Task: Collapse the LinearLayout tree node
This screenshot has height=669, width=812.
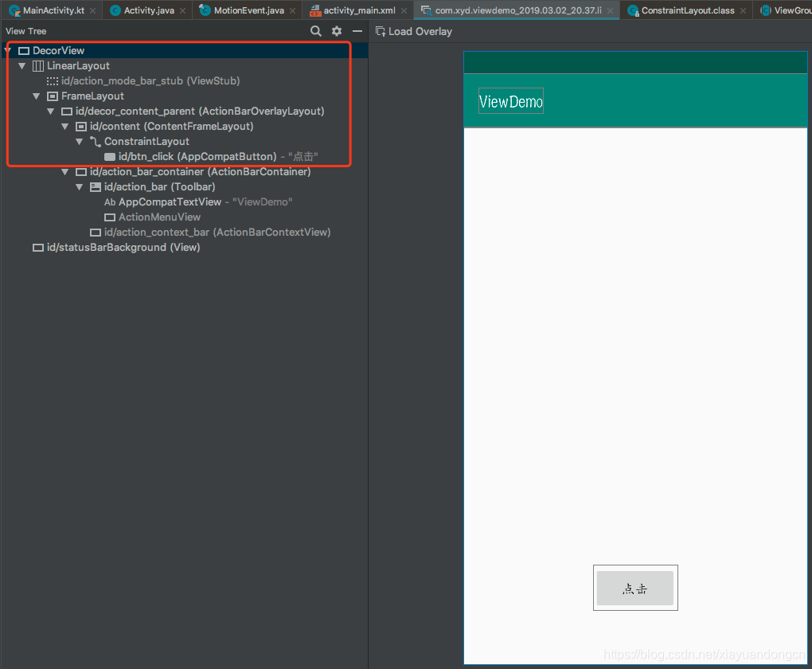Action: tap(21, 66)
